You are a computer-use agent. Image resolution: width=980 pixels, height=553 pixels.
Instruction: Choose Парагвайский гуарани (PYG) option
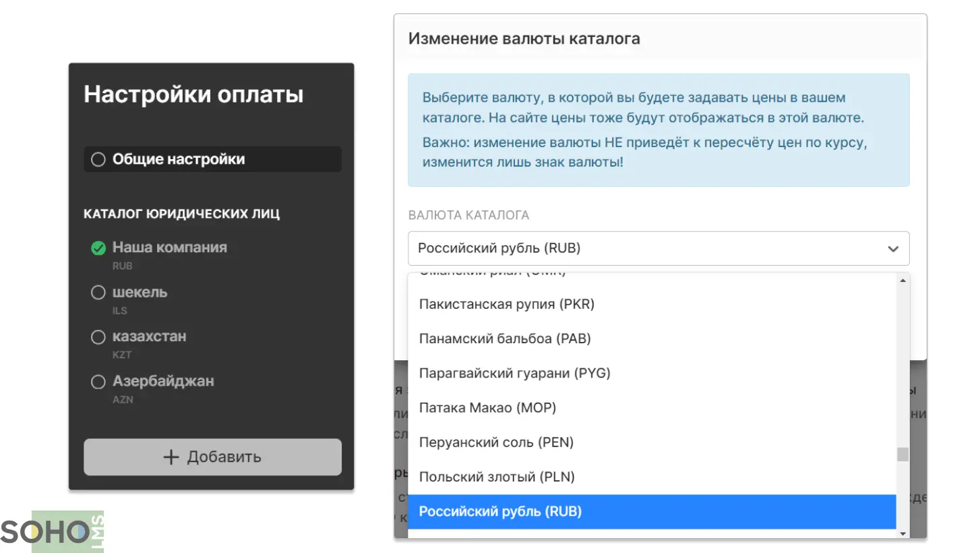[652, 373]
